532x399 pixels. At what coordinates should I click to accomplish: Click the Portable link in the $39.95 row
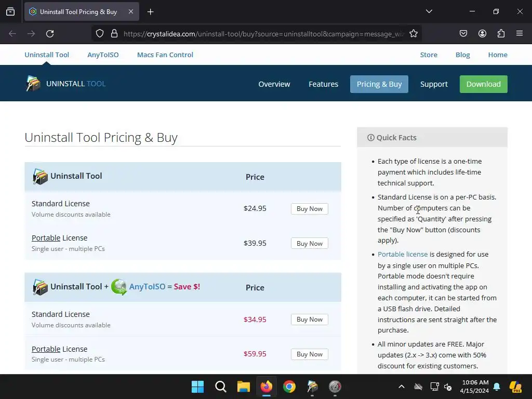tap(46, 238)
